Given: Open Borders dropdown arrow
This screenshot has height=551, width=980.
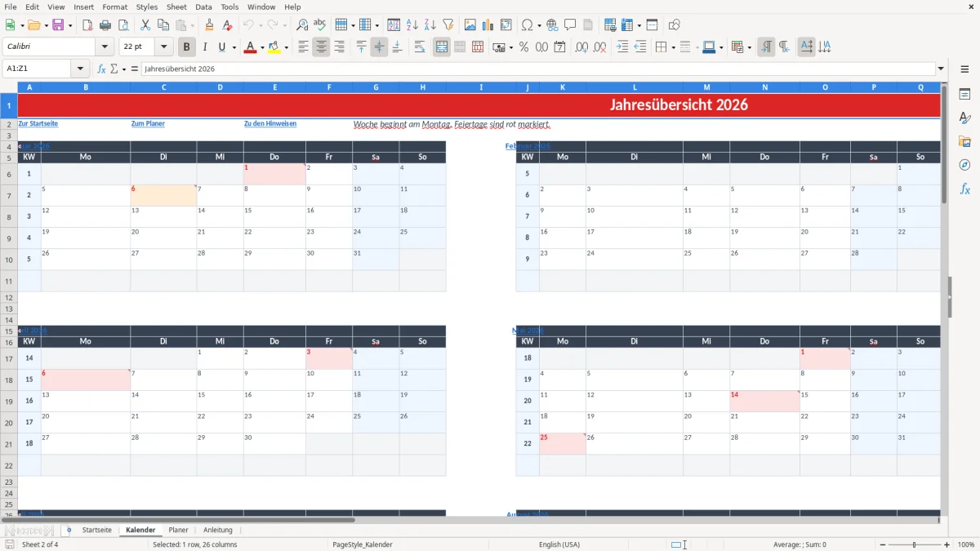Looking at the screenshot, I should (672, 47).
